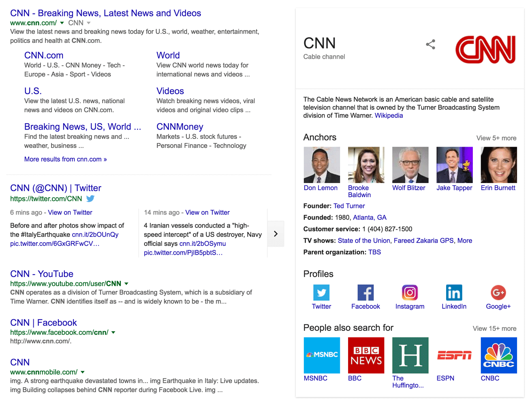The image size is (532, 405).
Task: Expand dropdown next to facebook.com/cnn/
Action: [113, 333]
